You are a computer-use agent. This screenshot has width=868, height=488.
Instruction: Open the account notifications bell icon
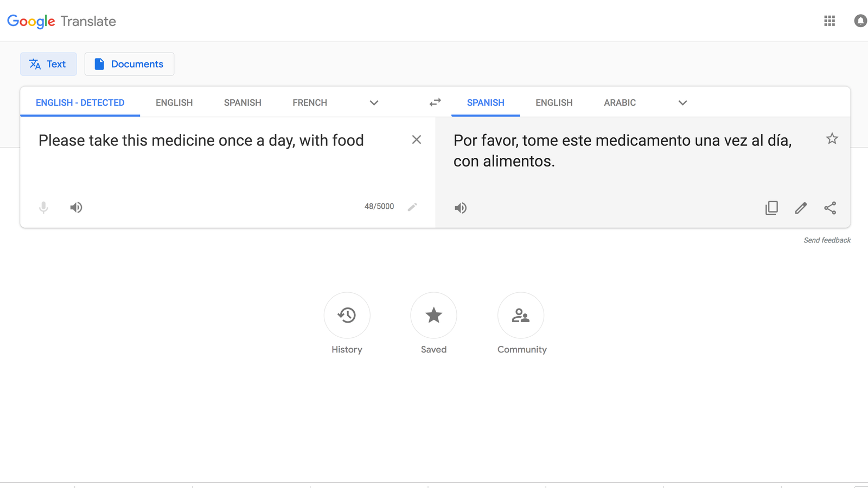pyautogui.click(x=860, y=21)
